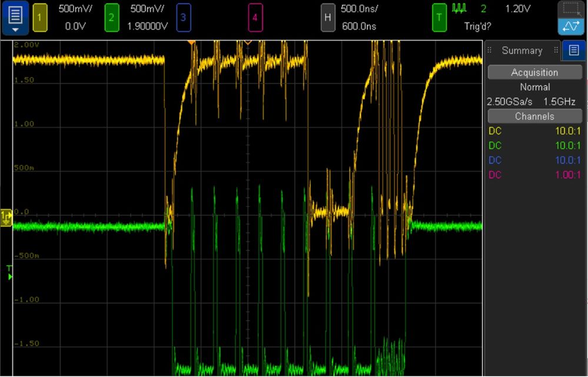Screen dimensions: 588x377
Task: Expand the Channels section
Action: tap(534, 116)
